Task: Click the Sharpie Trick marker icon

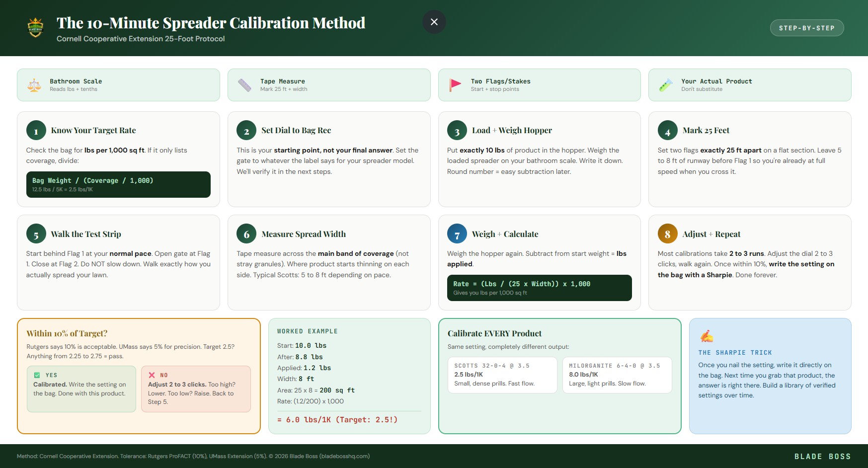Action: pos(706,336)
